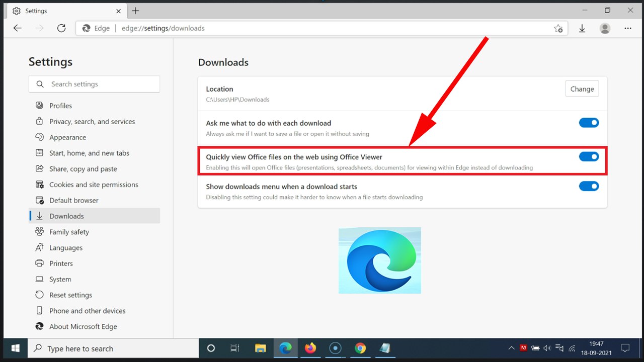Open Cookies and site permissions
Image resolution: width=644 pixels, height=362 pixels.
[x=94, y=185]
